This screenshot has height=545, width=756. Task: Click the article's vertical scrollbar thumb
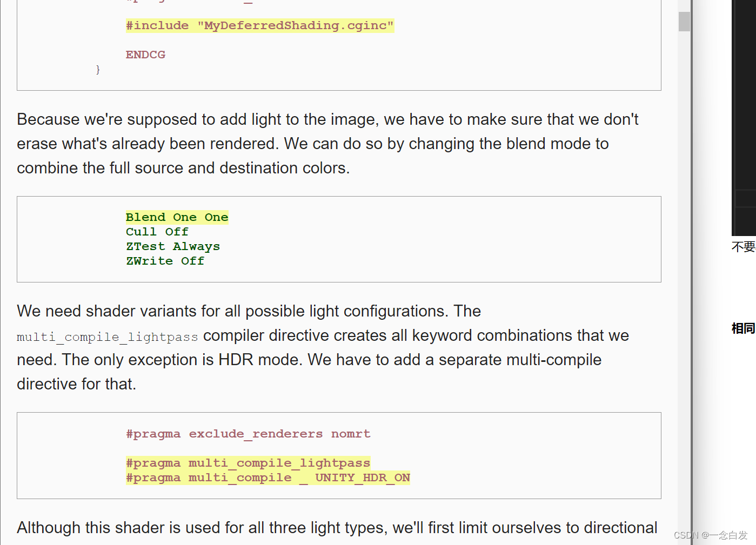[x=684, y=22]
